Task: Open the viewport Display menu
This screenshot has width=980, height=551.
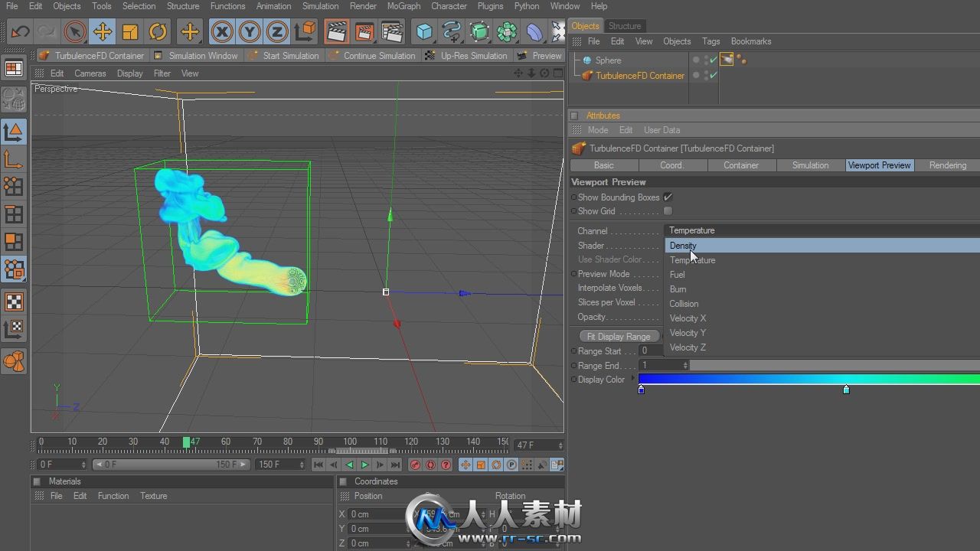Action: point(130,73)
